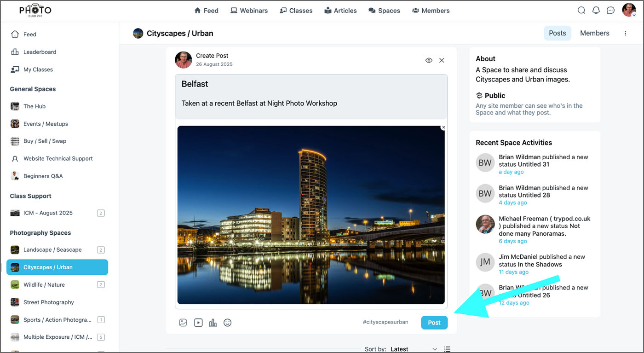Open notifications bell icon

coord(596,10)
